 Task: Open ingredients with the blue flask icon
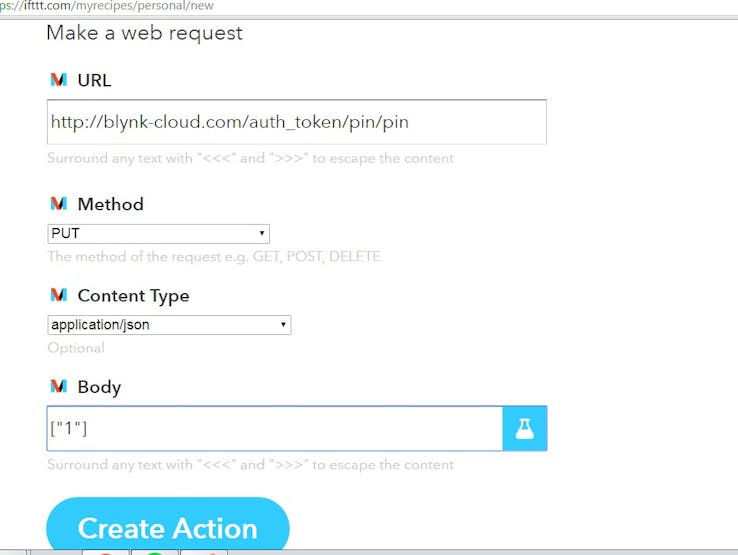click(525, 428)
